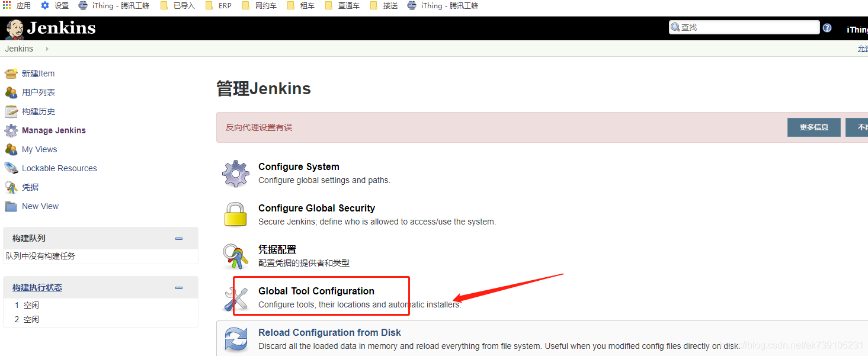Open the search help question-mark icon
This screenshot has height=356, width=868.
[x=827, y=28]
